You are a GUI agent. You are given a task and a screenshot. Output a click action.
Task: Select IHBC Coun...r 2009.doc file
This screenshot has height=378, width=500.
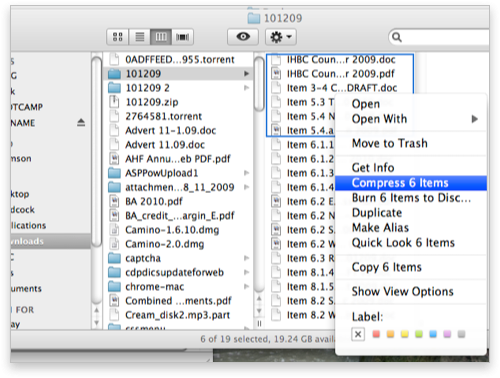point(341,60)
